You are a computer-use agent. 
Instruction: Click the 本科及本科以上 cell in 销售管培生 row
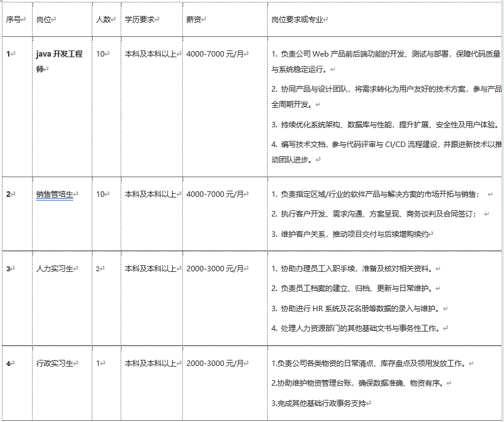[x=150, y=194]
